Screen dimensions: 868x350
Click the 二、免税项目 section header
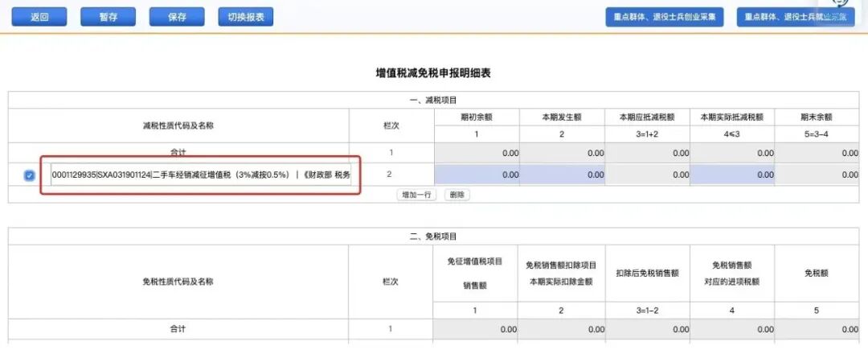point(433,237)
